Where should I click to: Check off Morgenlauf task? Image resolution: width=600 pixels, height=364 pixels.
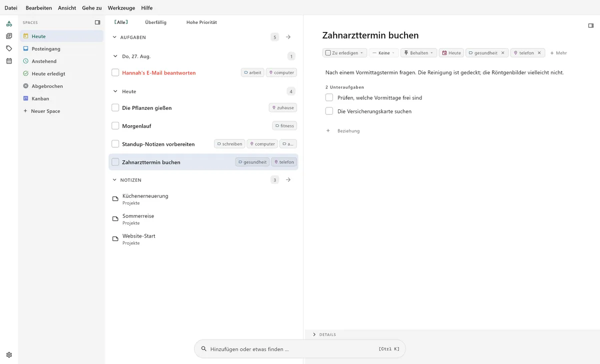click(x=115, y=126)
